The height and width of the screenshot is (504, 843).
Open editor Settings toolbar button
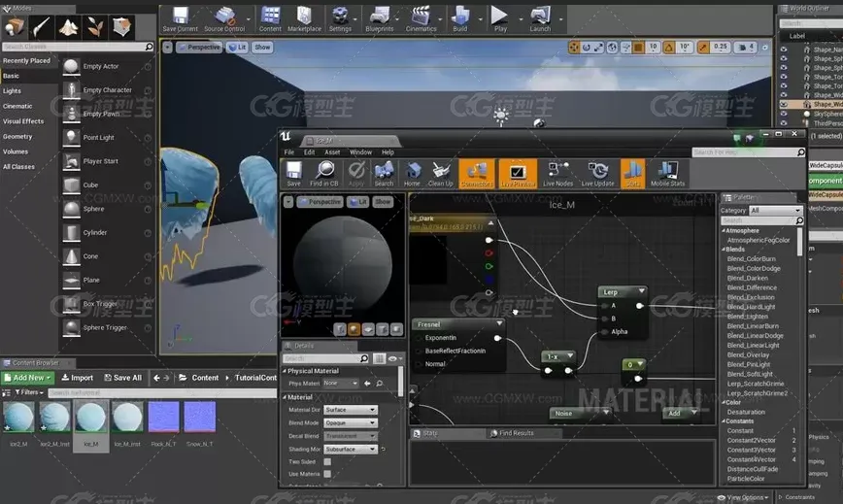pos(340,19)
